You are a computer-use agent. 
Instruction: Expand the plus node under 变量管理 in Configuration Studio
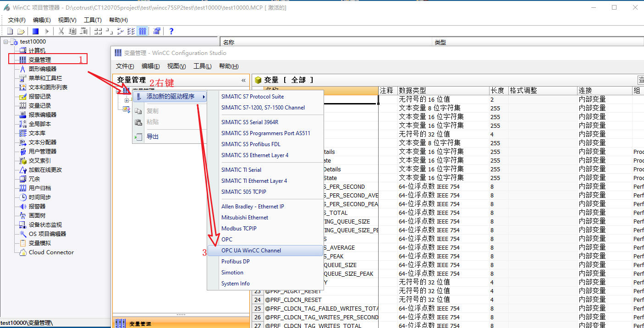127,100
